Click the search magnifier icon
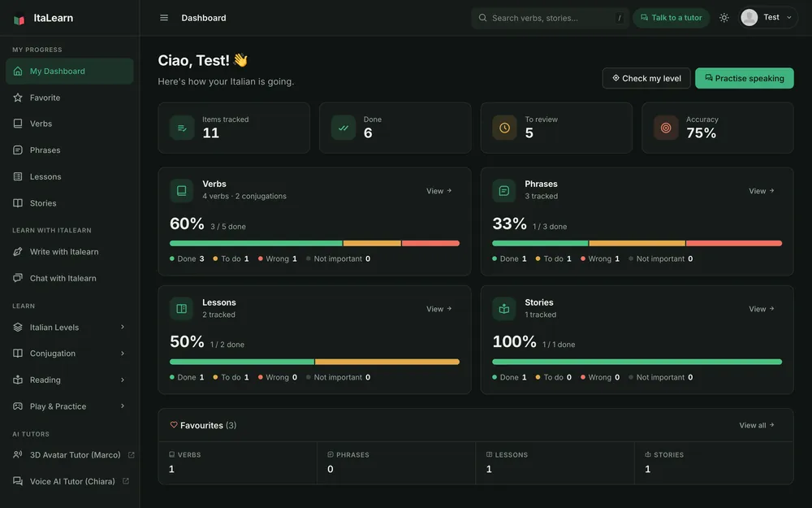This screenshot has width=812, height=508. point(482,18)
